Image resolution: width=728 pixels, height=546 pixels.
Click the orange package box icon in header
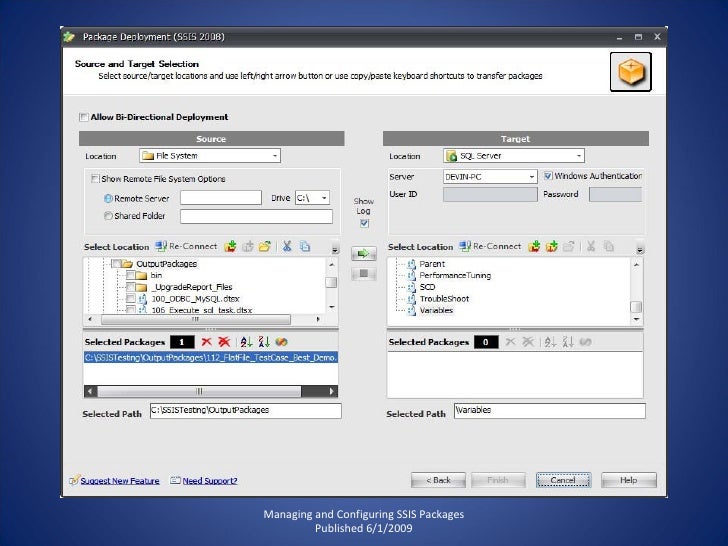(630, 72)
